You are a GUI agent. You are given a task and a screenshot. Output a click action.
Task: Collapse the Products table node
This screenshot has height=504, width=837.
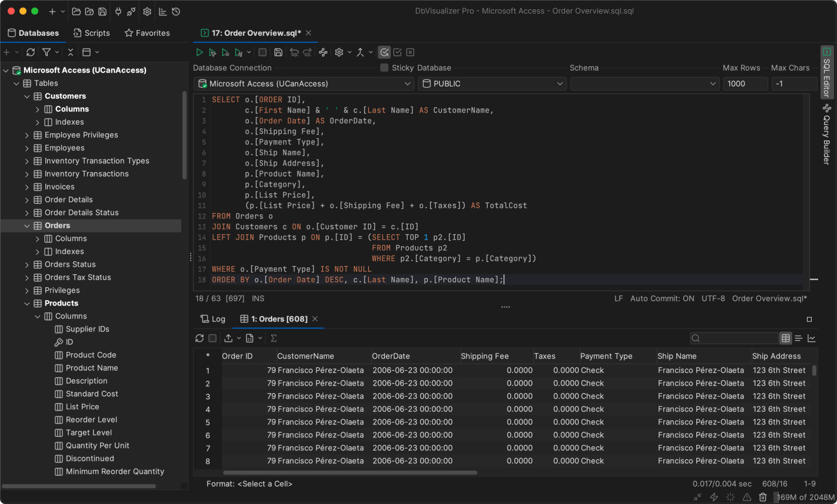27,303
